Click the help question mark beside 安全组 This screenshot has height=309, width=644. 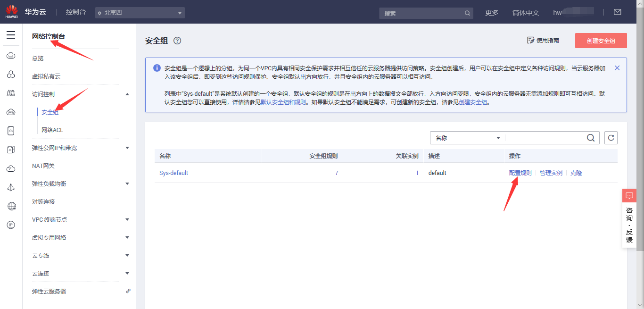coord(177,41)
